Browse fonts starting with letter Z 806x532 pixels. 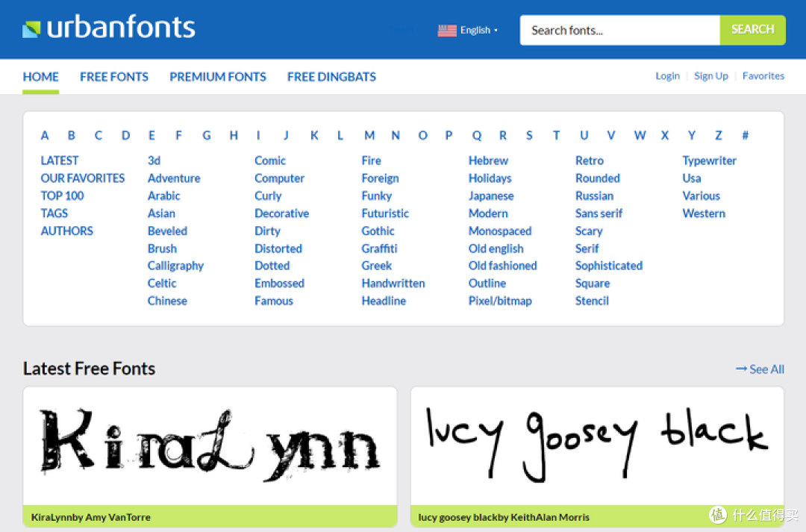[x=718, y=136]
